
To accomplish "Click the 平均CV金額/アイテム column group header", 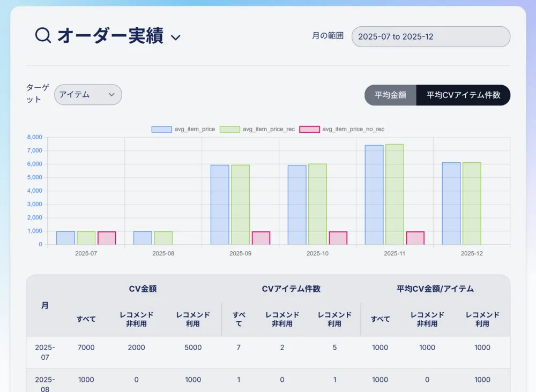I will [x=435, y=289].
